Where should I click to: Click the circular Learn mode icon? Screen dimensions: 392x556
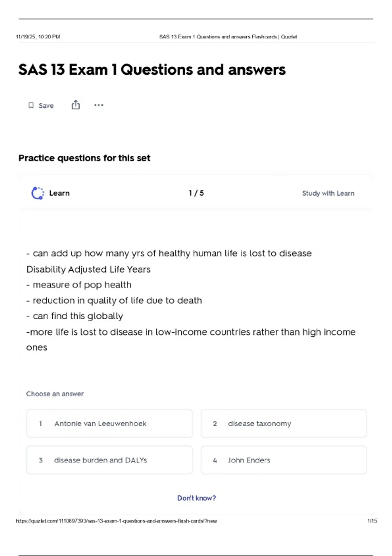point(38,193)
